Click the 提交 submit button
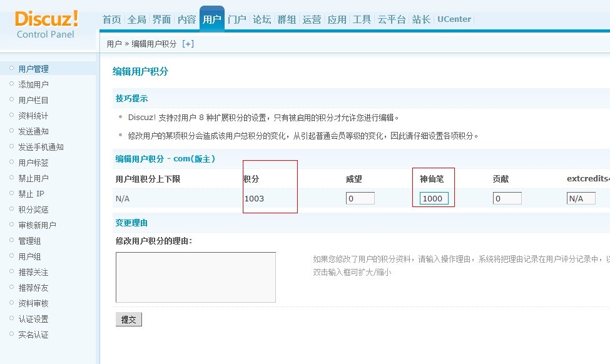The image size is (610, 364). coord(129,319)
